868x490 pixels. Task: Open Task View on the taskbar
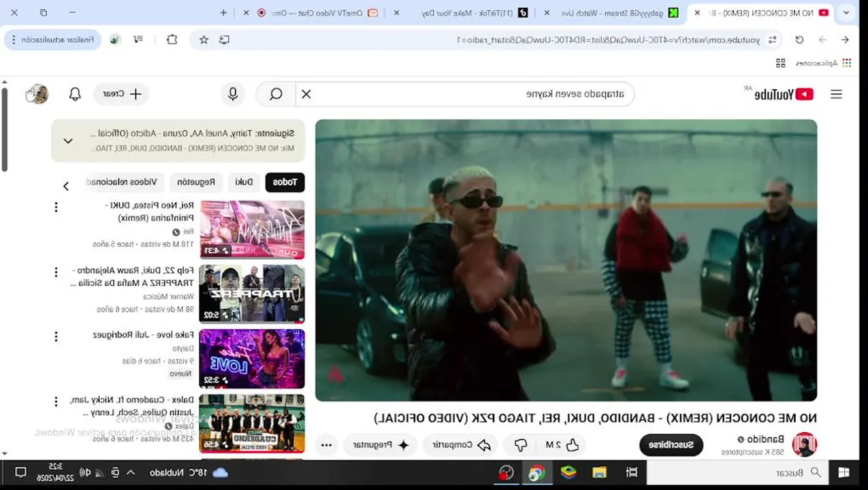click(632, 472)
